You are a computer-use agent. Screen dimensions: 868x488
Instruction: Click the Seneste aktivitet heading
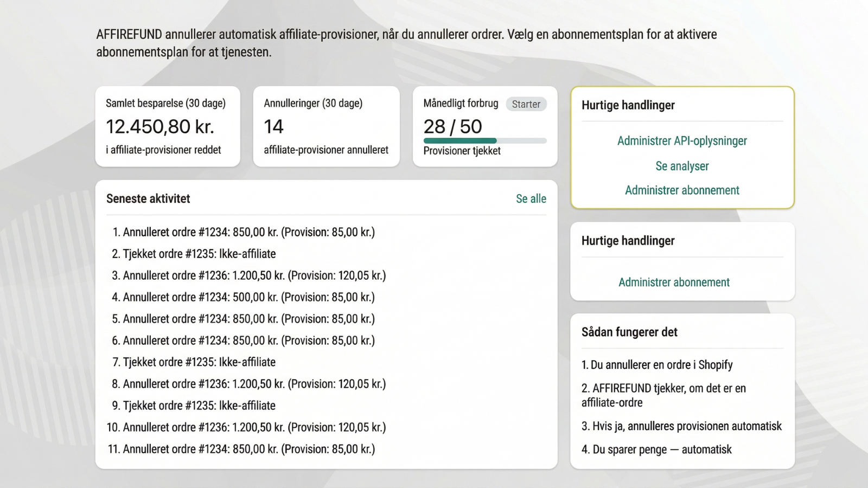coord(148,198)
